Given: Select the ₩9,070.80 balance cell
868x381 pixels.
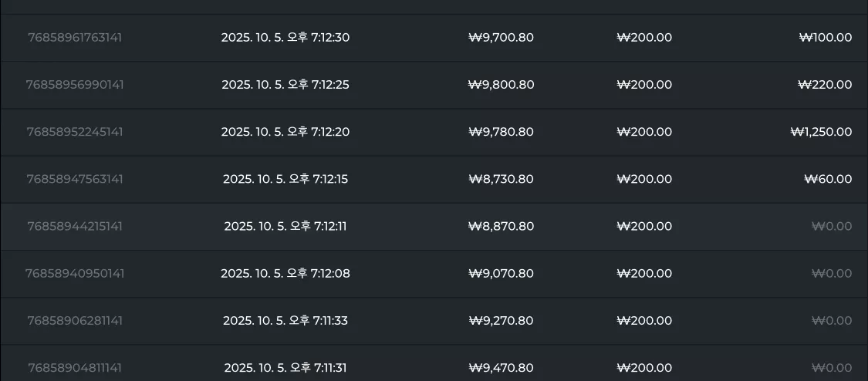Looking at the screenshot, I should [501, 273].
